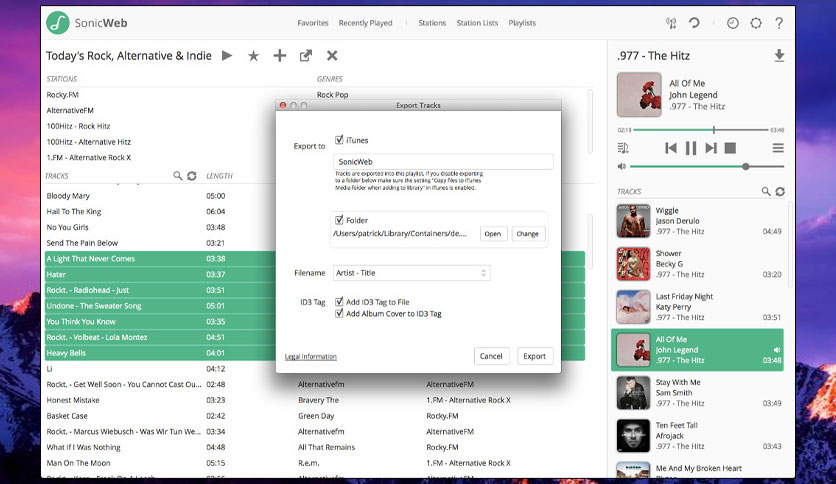Sort tracks by the Length column header
Screen dimensions: 836x484
[219, 175]
